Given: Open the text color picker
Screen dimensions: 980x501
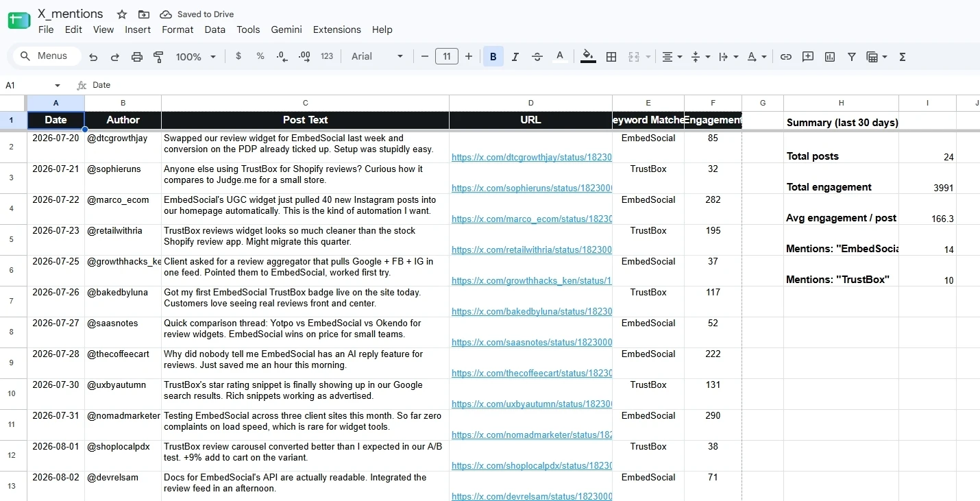Looking at the screenshot, I should click(x=560, y=57).
